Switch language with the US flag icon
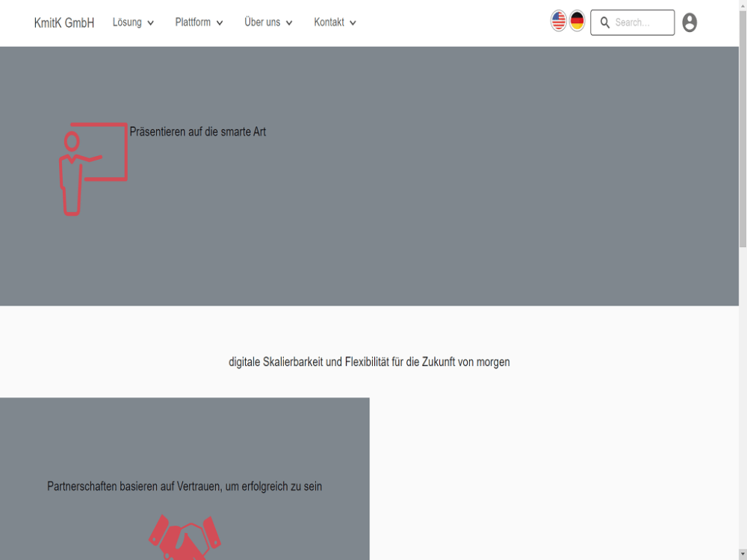 tap(558, 21)
